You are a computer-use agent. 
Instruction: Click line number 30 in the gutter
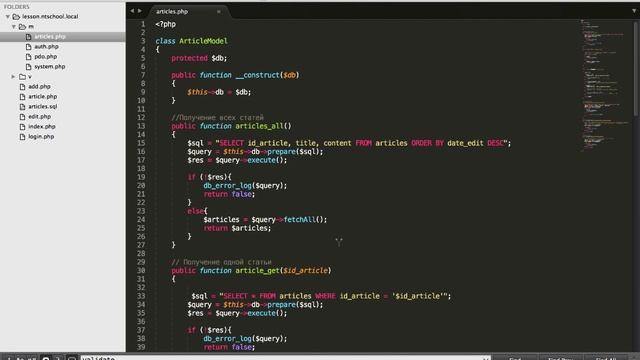[141, 271]
